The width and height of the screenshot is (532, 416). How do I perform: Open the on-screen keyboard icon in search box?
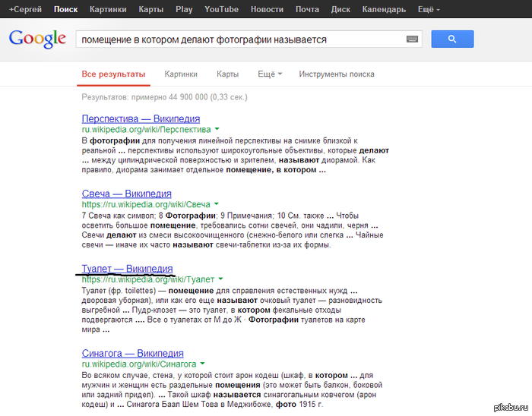tap(413, 39)
